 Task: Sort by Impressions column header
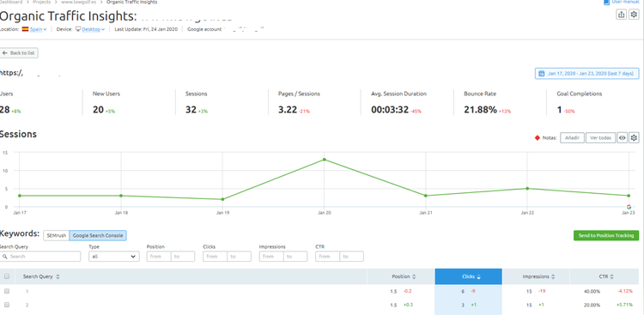pyautogui.click(x=538, y=277)
